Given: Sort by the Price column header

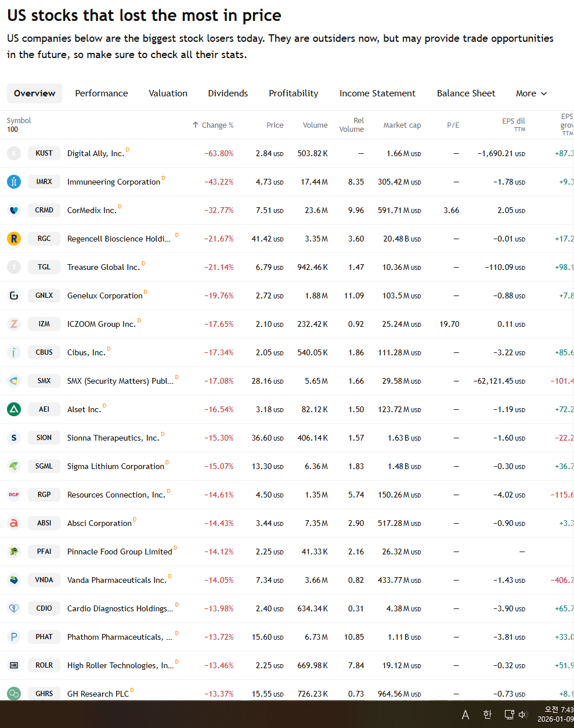Looking at the screenshot, I should (x=275, y=125).
